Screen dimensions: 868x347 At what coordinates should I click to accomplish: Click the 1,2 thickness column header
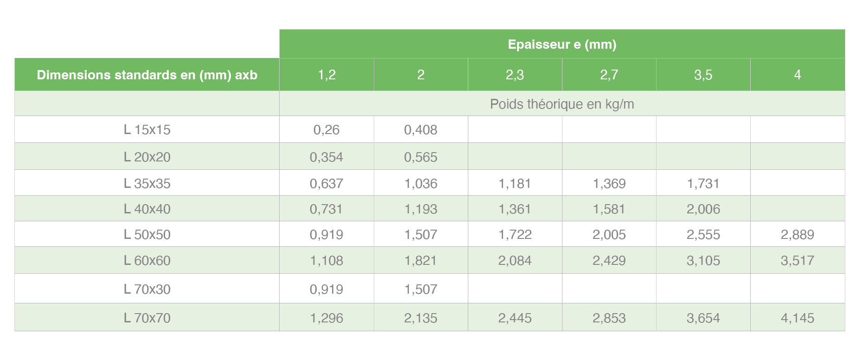coord(326,75)
